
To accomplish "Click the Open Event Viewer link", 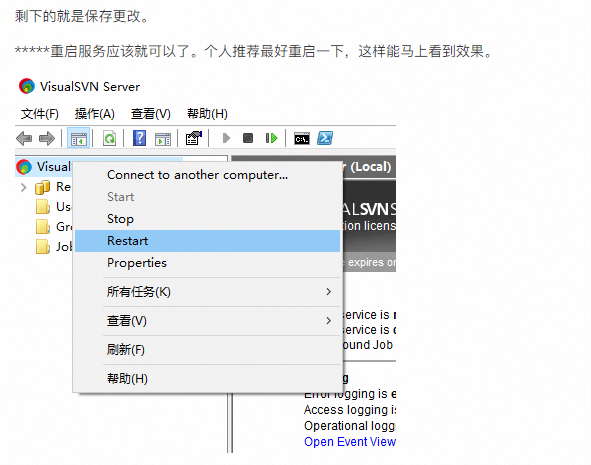I will point(350,442).
